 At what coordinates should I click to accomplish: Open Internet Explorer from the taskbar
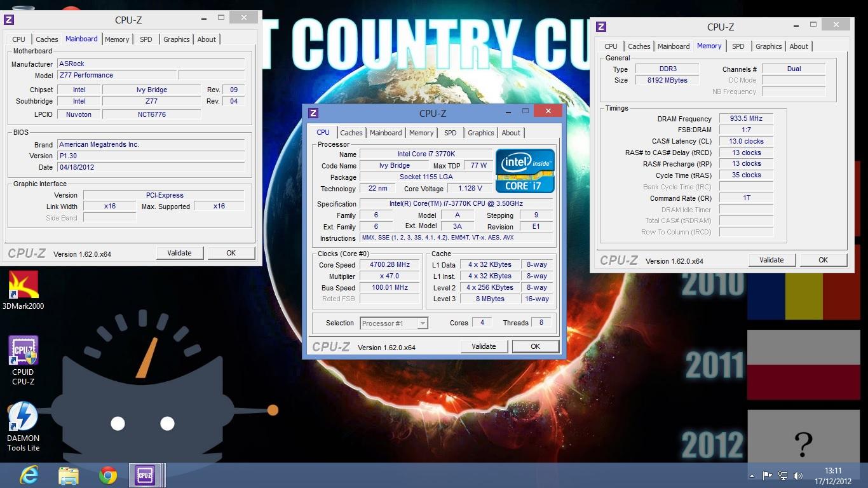pos(29,475)
